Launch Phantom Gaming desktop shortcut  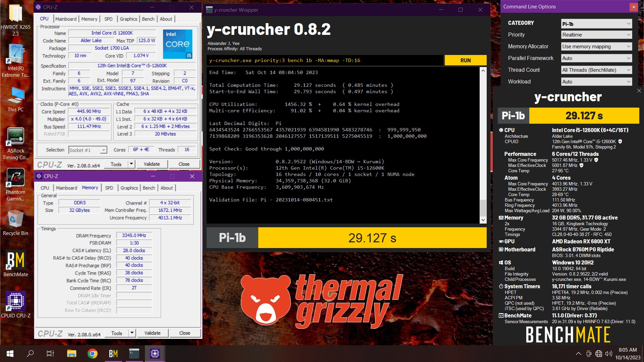click(15, 185)
